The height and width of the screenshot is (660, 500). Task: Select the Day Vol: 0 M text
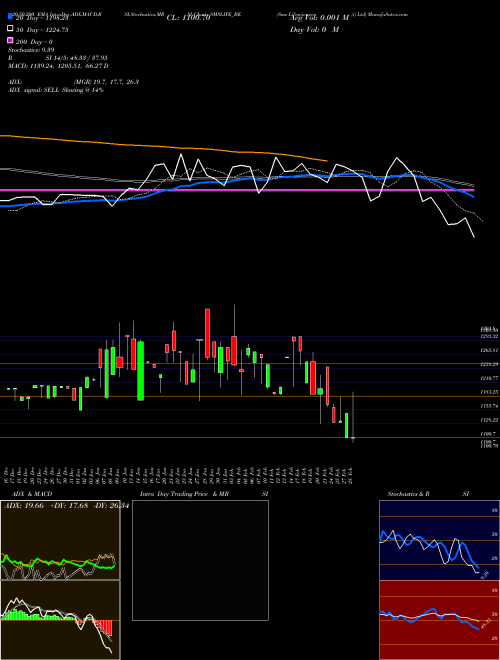tap(314, 30)
